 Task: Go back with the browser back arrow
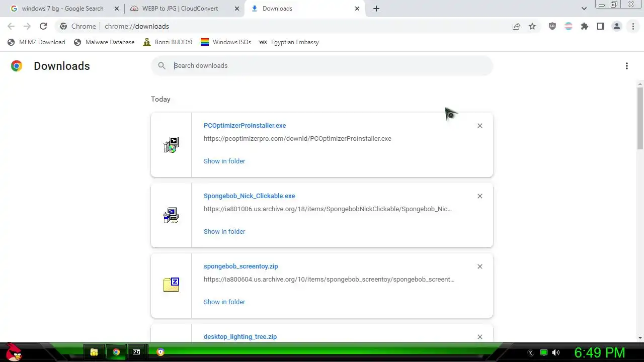(11, 26)
